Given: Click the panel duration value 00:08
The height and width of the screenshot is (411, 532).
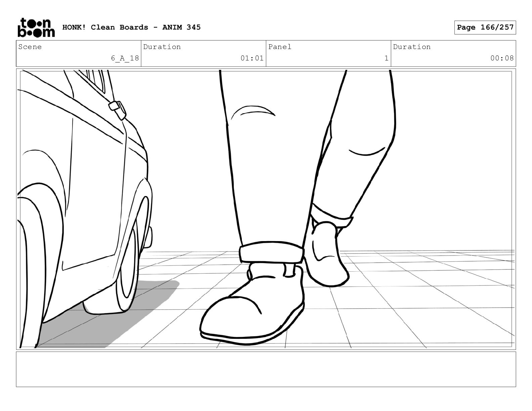Looking at the screenshot, I should click(502, 58).
